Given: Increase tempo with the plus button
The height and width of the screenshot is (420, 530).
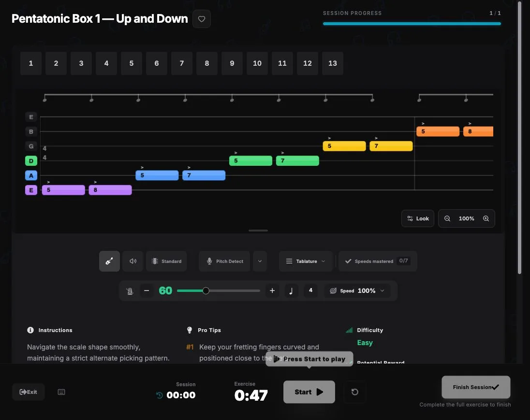Looking at the screenshot, I should 272,290.
